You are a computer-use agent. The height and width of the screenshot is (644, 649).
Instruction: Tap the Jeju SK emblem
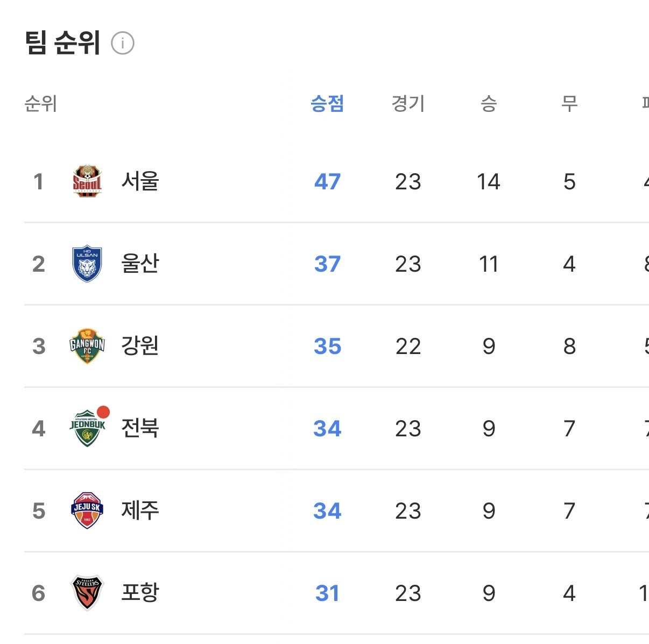[x=87, y=511]
